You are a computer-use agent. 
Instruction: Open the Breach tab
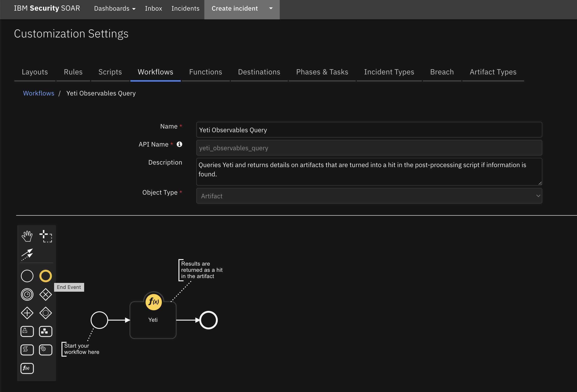[x=442, y=72]
